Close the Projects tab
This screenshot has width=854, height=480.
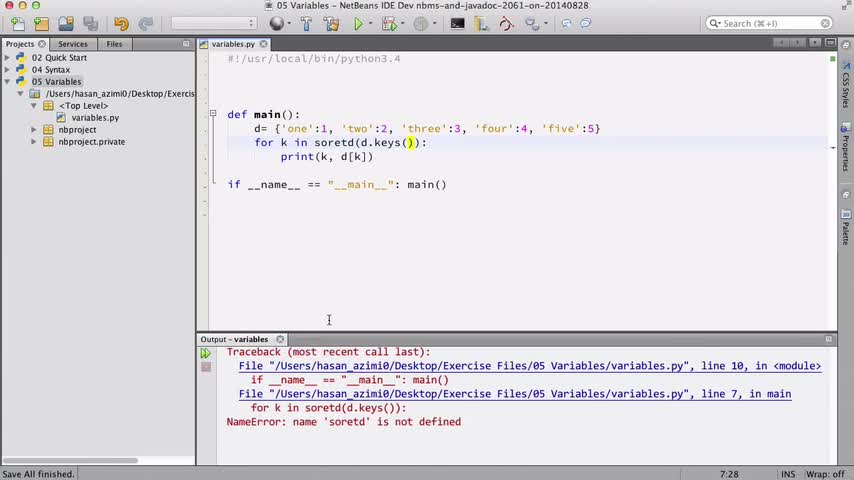pyautogui.click(x=42, y=44)
